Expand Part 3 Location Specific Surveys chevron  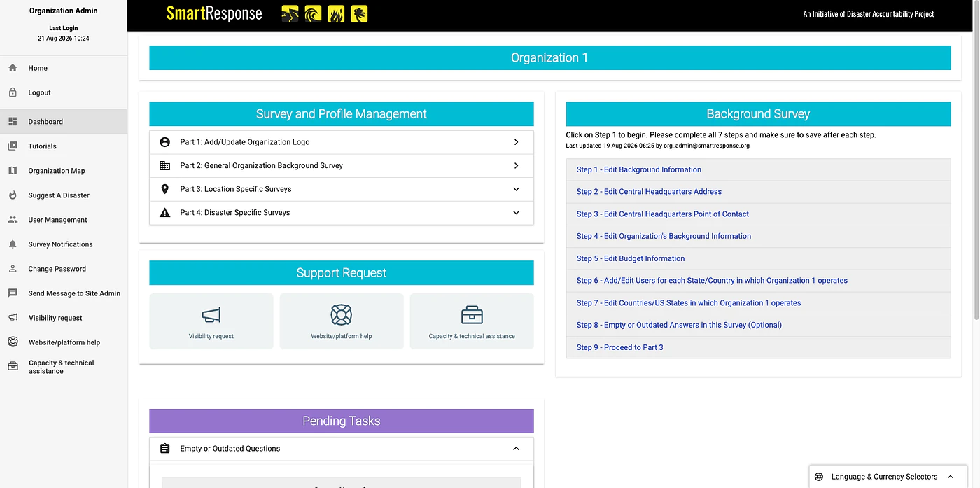(516, 189)
